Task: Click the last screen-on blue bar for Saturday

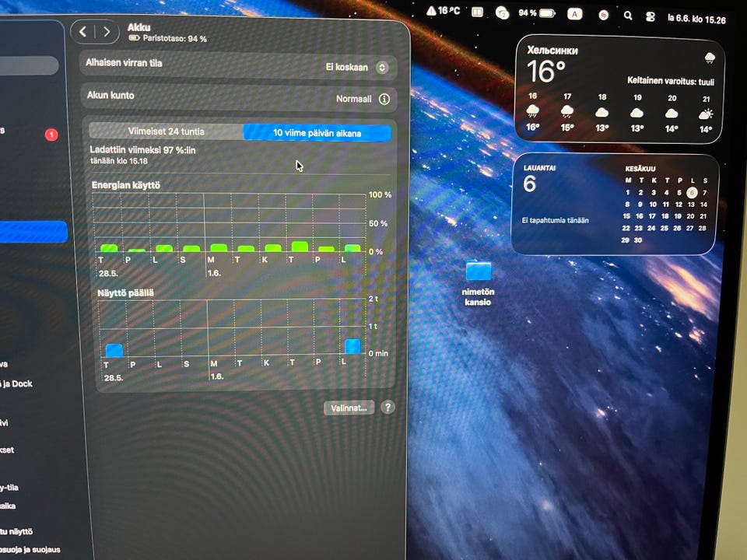Action: (x=352, y=345)
